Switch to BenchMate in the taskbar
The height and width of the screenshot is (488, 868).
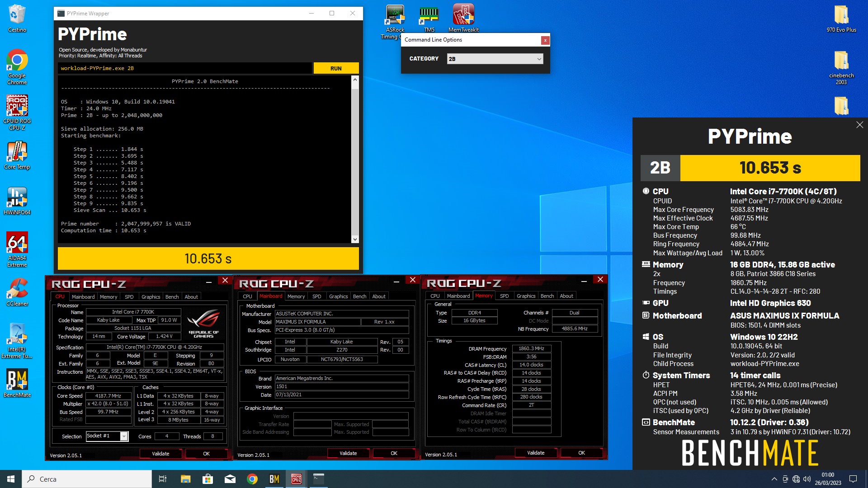coord(274,479)
